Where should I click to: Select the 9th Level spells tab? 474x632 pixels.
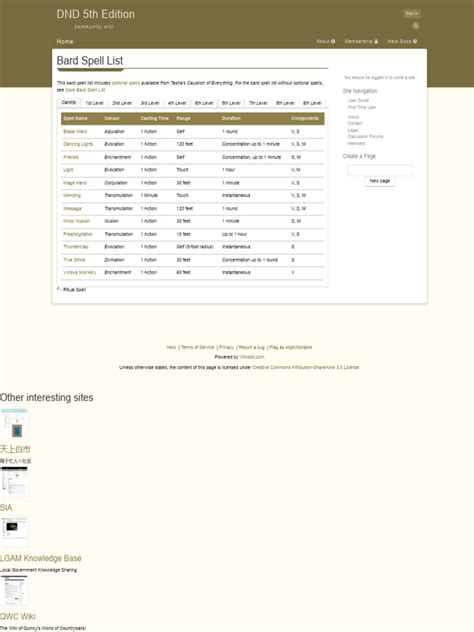pyautogui.click(x=312, y=103)
